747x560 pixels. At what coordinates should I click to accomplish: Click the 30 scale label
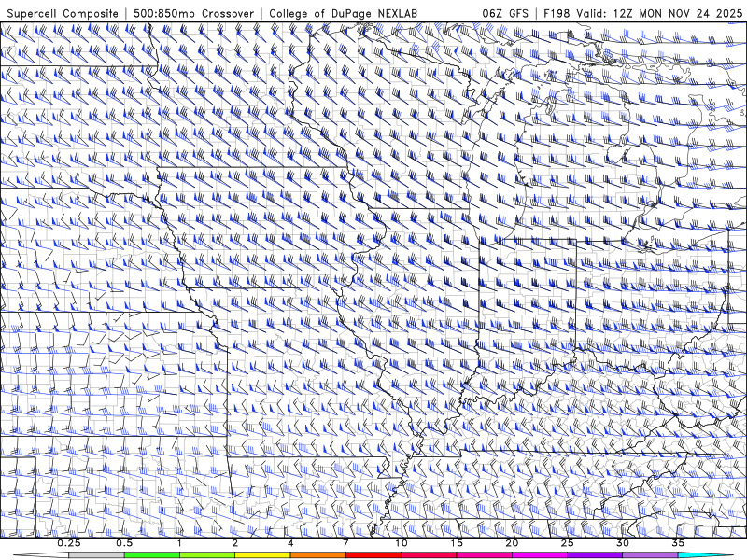click(623, 543)
